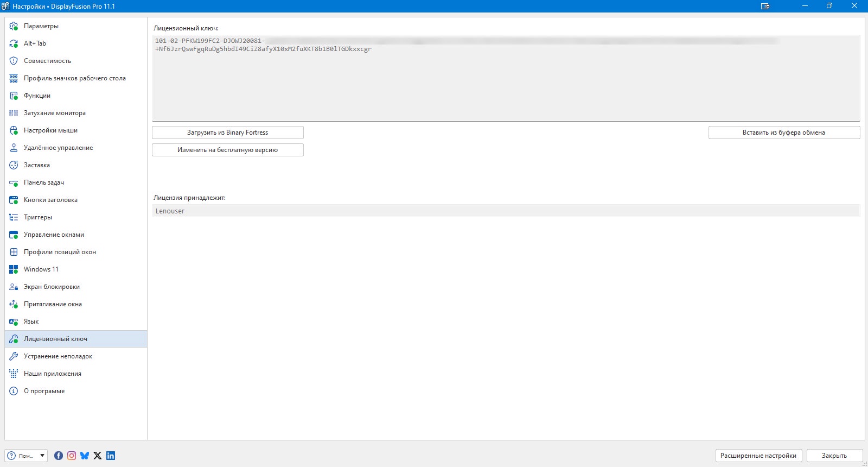Click the Притягивание окна icon
Image resolution: width=868 pixels, height=467 pixels.
(x=14, y=304)
